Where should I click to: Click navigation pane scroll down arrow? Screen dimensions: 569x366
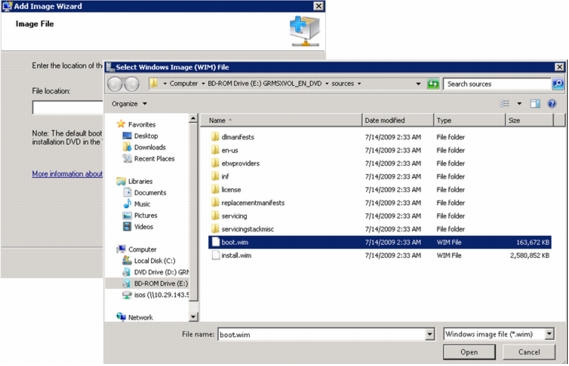[x=193, y=317]
